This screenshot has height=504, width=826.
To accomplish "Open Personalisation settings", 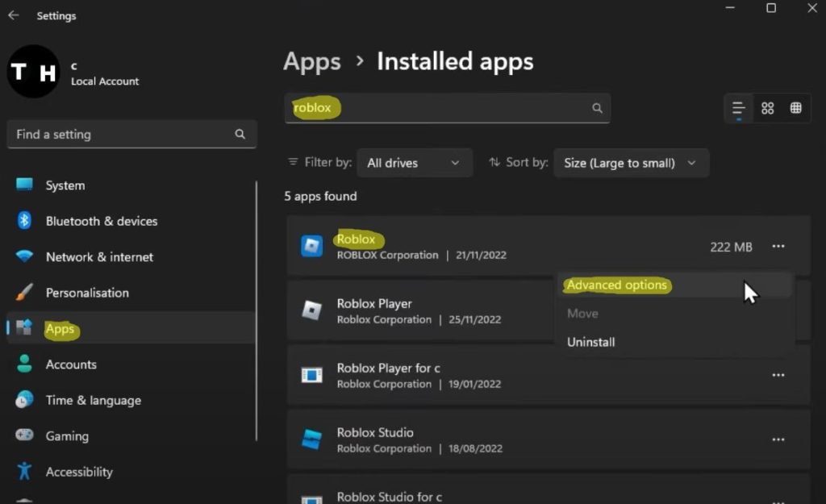I will tap(87, 293).
